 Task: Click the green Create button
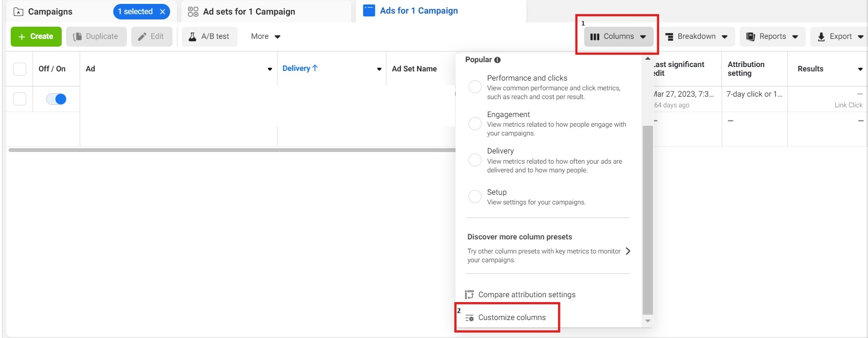click(x=36, y=36)
